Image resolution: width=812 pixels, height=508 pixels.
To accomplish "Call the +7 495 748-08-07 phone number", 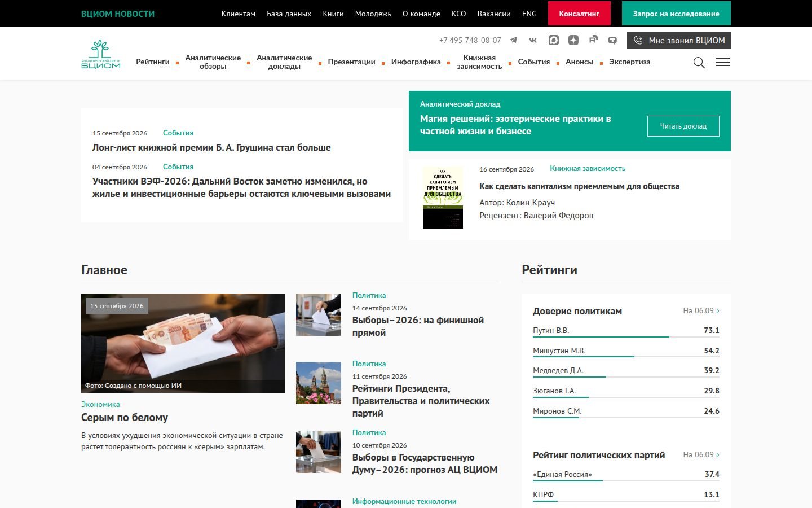I will 470,40.
